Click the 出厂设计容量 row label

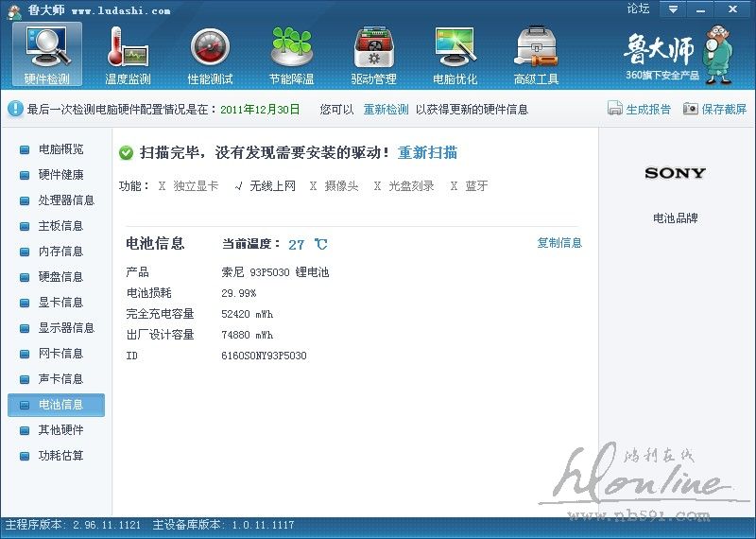pos(160,335)
